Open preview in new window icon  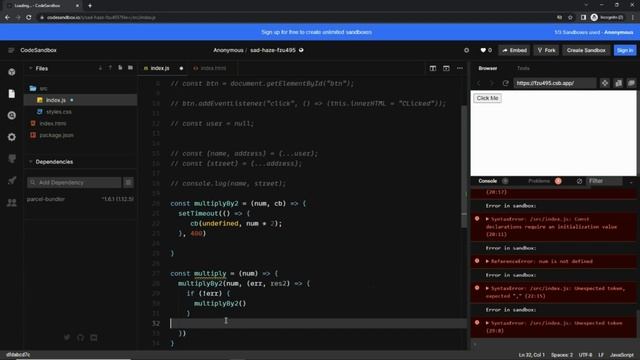pos(631,83)
